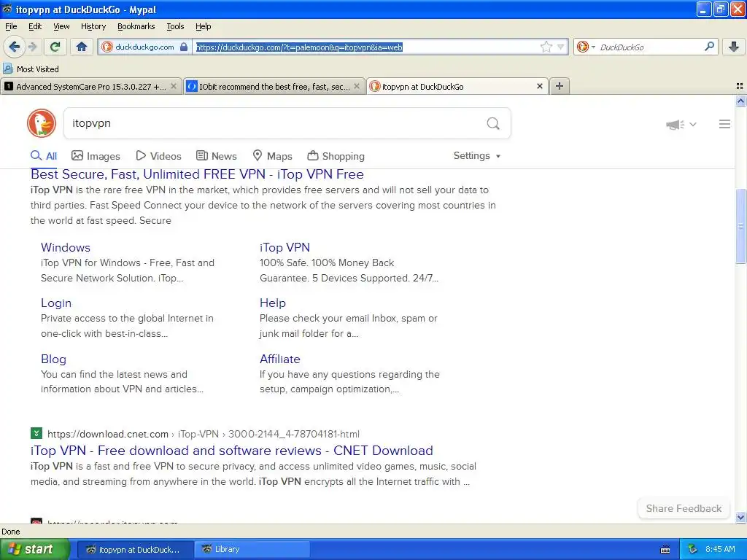The image size is (747, 560).
Task: Show all tabs grid icon
Action: (740, 86)
